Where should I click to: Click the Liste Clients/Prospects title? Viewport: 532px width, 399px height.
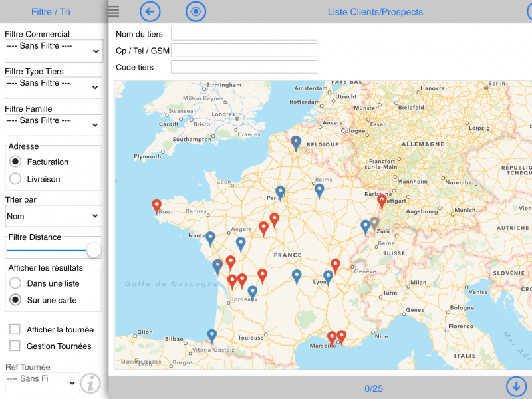375,12
